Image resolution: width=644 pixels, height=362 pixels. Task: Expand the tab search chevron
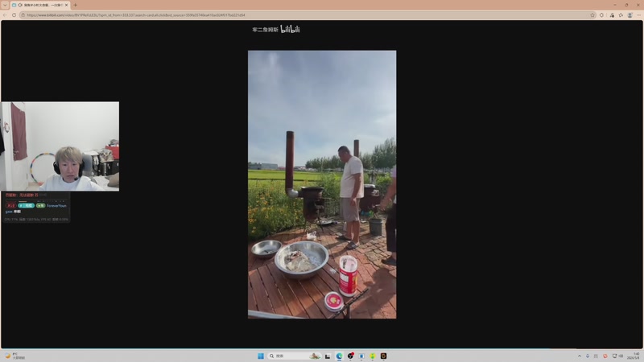(5, 5)
